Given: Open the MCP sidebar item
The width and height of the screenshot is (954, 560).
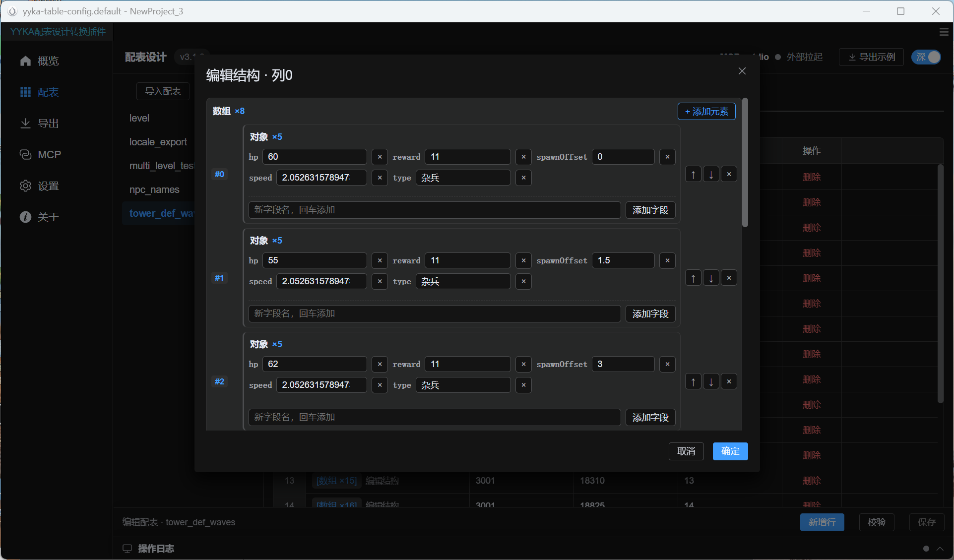Looking at the screenshot, I should click(x=40, y=155).
